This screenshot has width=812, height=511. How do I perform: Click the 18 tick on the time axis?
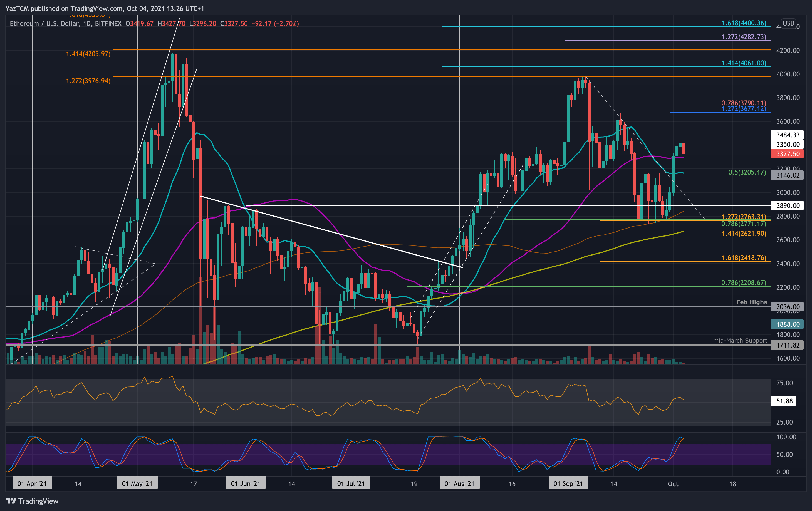[x=733, y=484]
